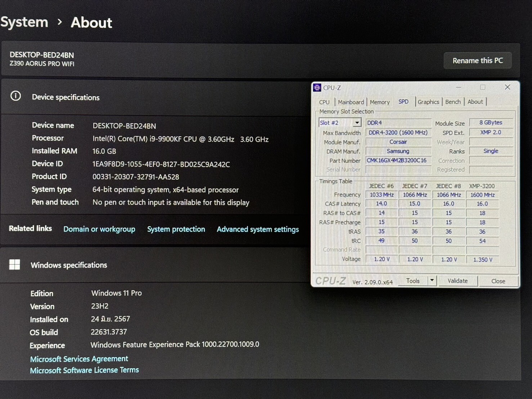The width and height of the screenshot is (532, 399).
Task: Click the Validate button in CPU-Z
Action: pyautogui.click(x=458, y=281)
